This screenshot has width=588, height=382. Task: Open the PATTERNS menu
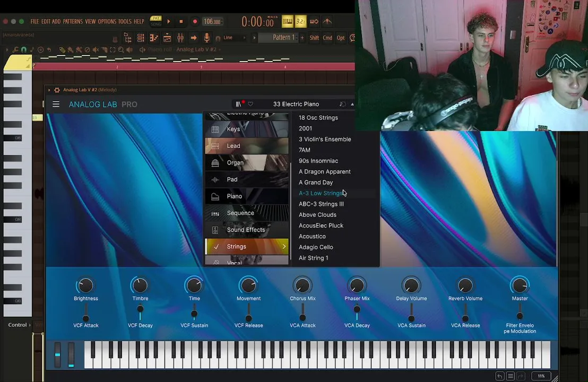73,22
